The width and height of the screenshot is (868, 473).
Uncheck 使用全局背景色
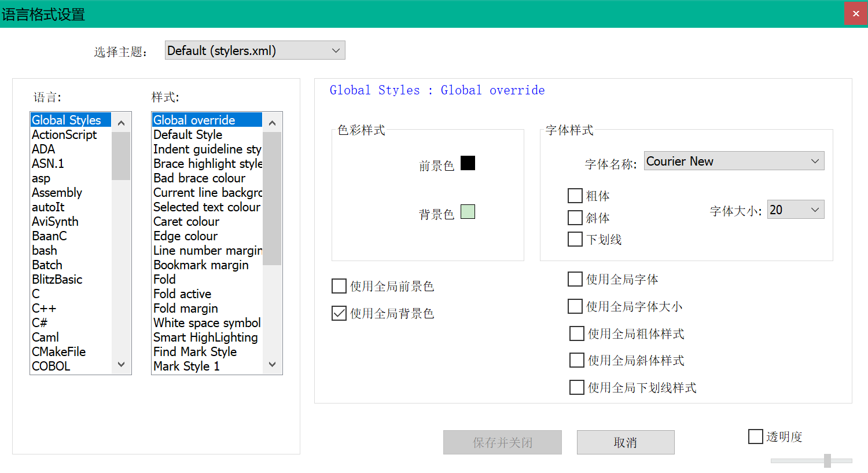(x=339, y=313)
